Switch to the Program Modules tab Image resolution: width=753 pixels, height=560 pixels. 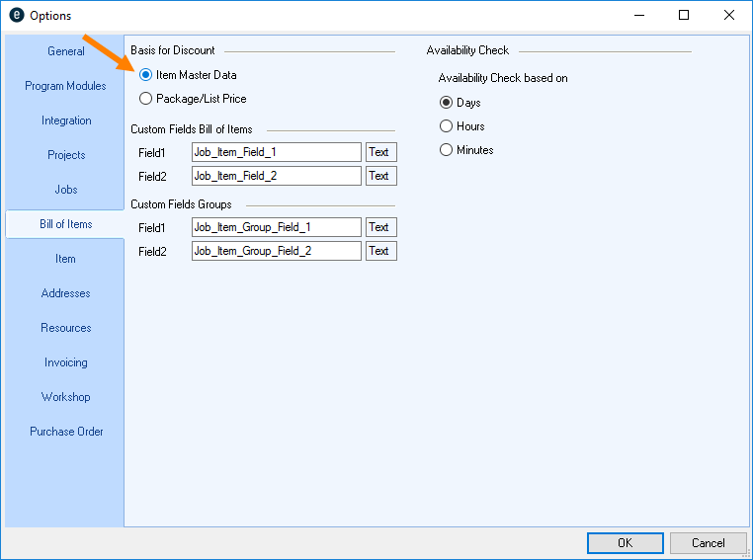click(x=65, y=86)
